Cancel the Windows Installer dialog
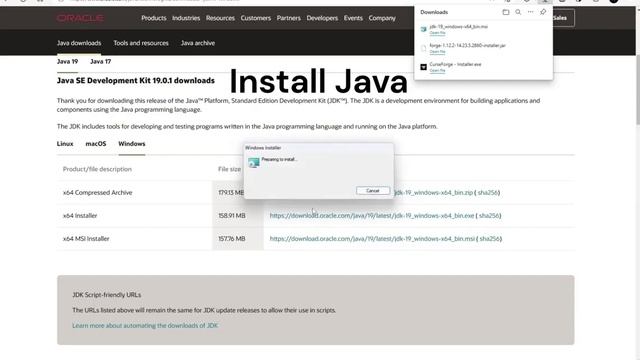The height and width of the screenshot is (360, 640). click(373, 191)
